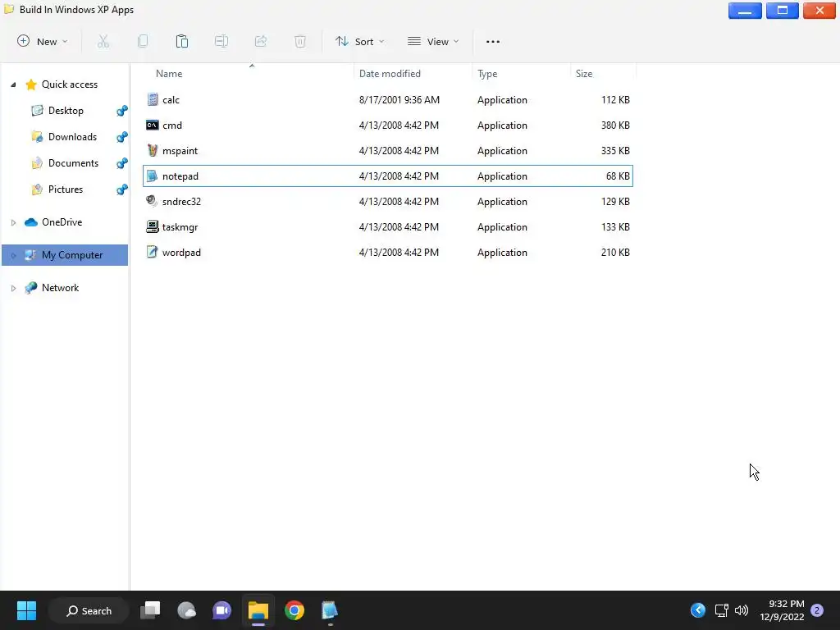Click the volume speaker tray icon
Viewport: 840px width, 630px height.
[x=742, y=610]
